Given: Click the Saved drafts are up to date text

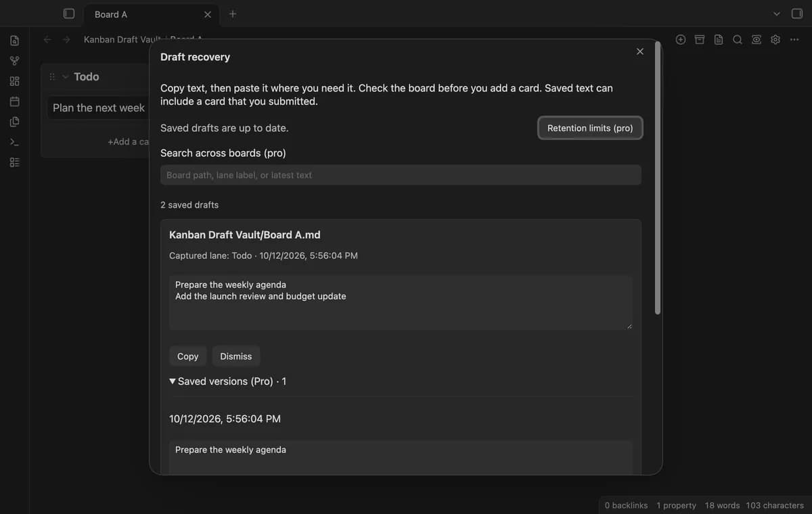Looking at the screenshot, I should click(224, 128).
